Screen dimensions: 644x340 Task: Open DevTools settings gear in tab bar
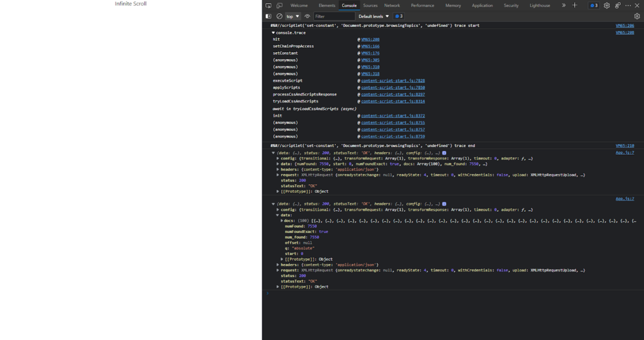pyautogui.click(x=607, y=5)
